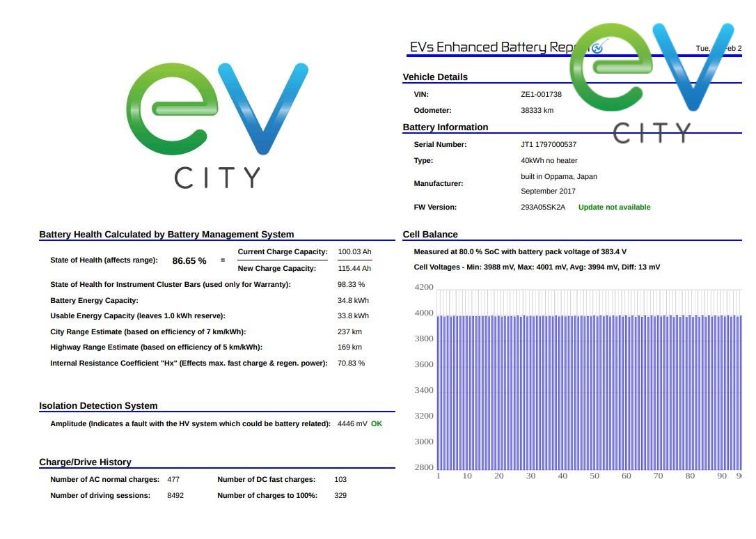Click the "Serial Number:" label

coord(440,145)
